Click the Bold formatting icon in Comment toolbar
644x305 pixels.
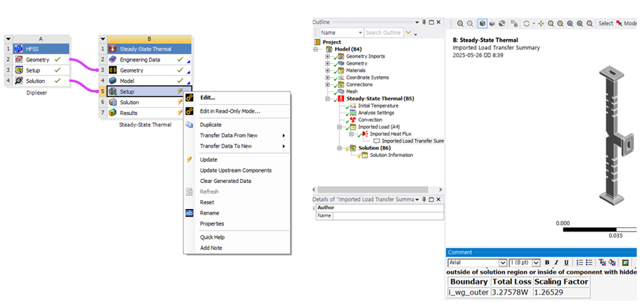[x=547, y=263]
